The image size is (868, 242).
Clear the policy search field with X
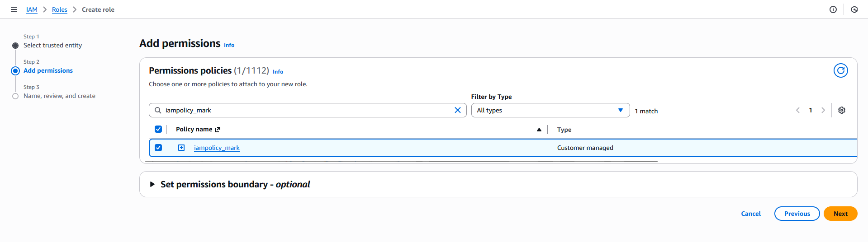[x=458, y=110]
